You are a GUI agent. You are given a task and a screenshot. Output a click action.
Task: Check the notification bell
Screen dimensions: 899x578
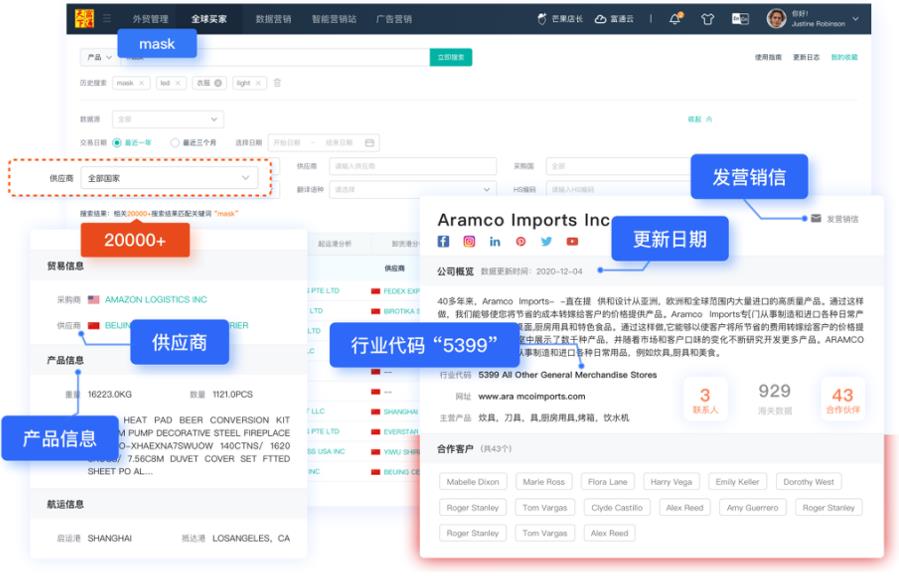(675, 18)
